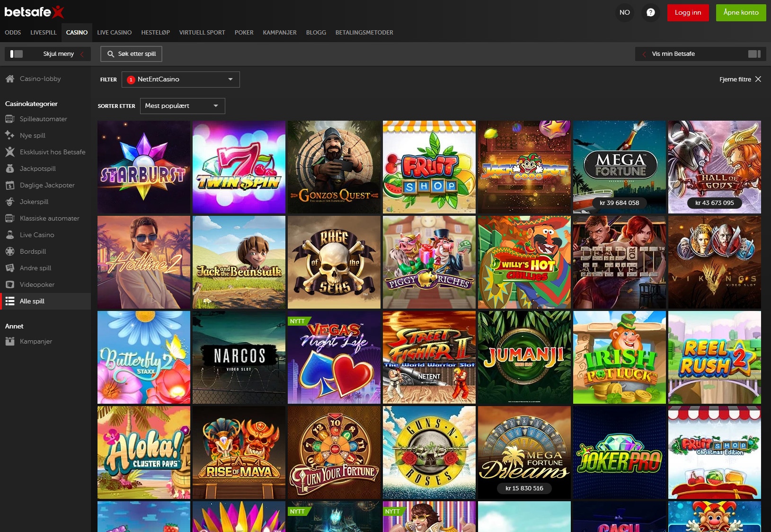
Task: Switch to the LIVE CASINO tab
Action: click(114, 33)
